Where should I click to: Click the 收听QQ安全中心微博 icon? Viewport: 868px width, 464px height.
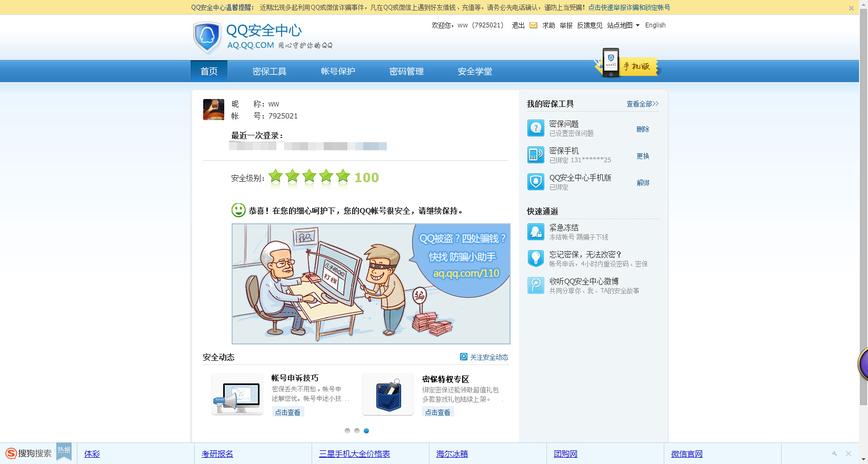click(x=536, y=285)
